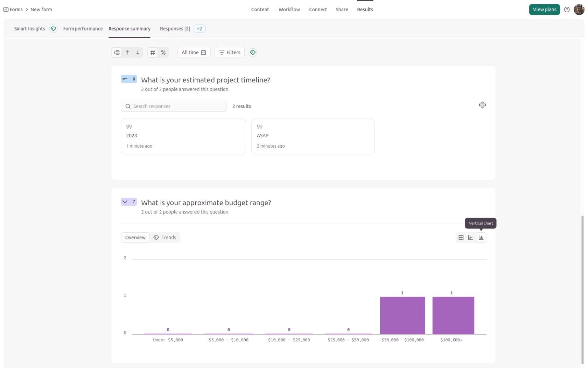Show results as counts with # toggle
This screenshot has height=368, width=588.
click(x=153, y=53)
